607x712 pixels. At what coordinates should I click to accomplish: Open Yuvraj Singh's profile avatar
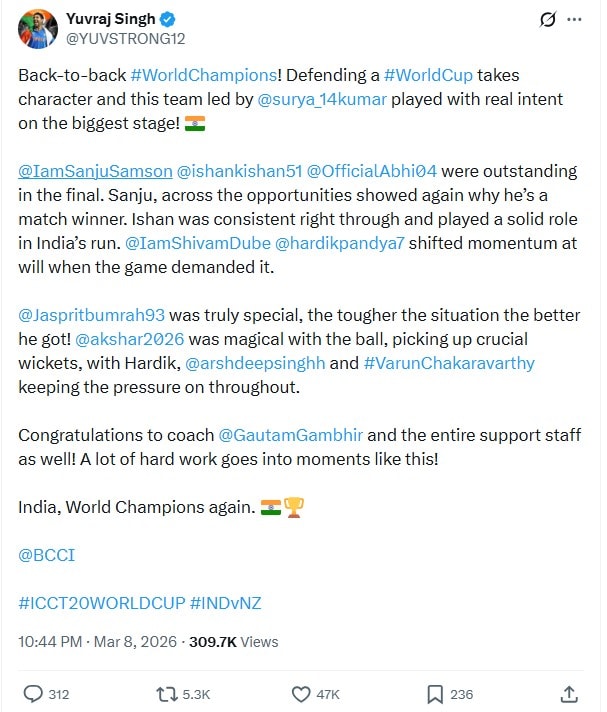click(x=36, y=28)
